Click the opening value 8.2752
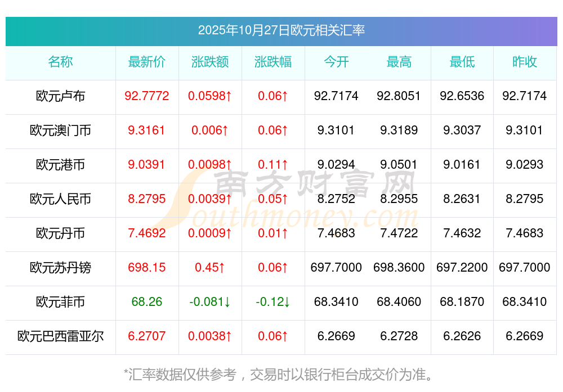The image size is (563, 392). (x=336, y=199)
